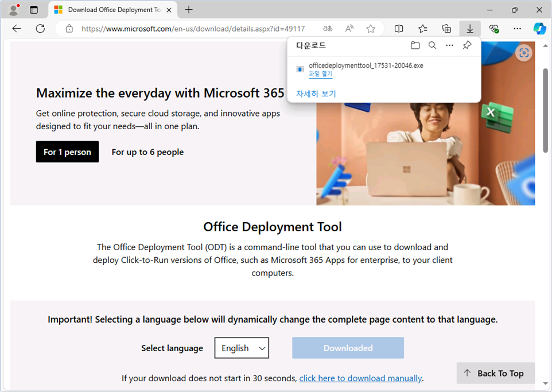Select the For up to 6 people tab

[x=147, y=152]
